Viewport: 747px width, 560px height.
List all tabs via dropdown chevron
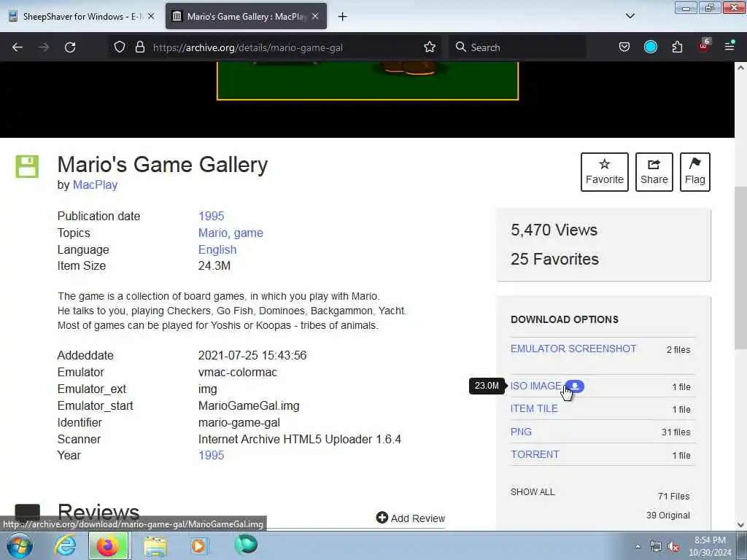tap(630, 16)
